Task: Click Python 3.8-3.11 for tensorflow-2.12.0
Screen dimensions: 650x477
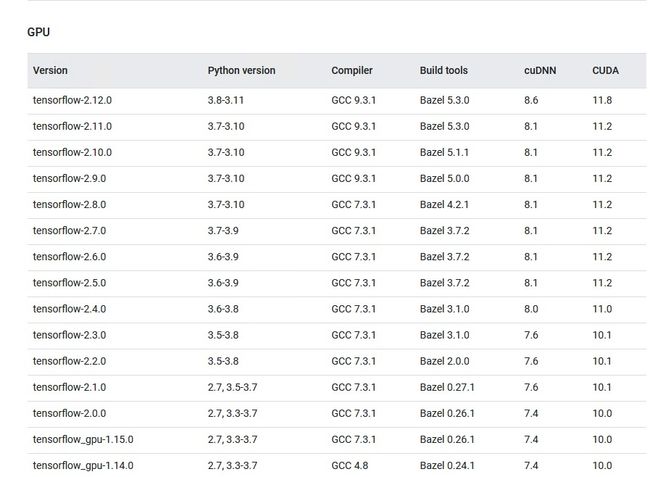Action: tap(226, 100)
